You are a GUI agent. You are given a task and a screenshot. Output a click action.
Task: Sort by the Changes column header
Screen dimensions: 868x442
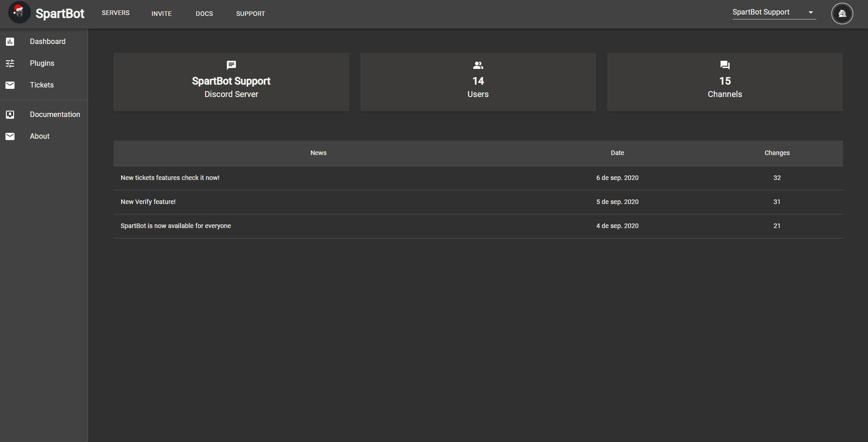pos(777,153)
